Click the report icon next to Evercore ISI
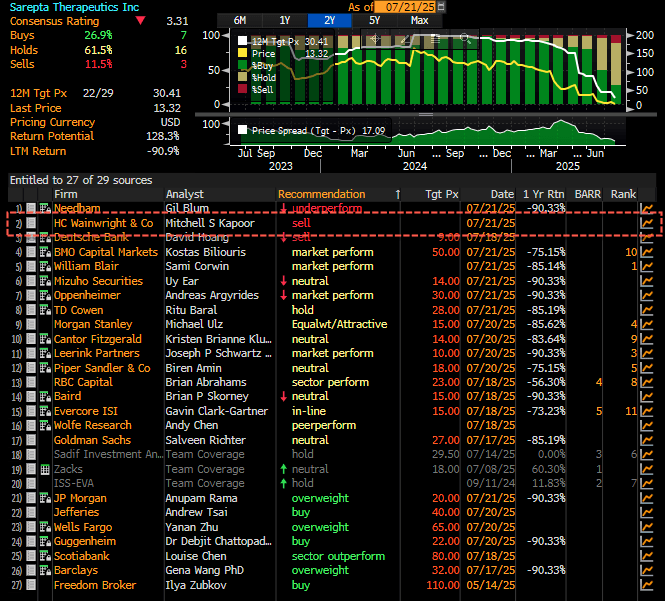 tap(46, 411)
